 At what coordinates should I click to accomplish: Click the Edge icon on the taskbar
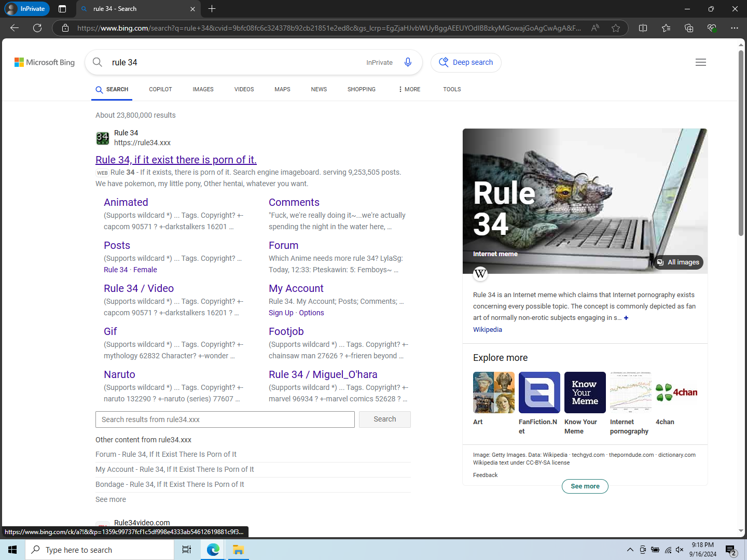click(x=213, y=550)
